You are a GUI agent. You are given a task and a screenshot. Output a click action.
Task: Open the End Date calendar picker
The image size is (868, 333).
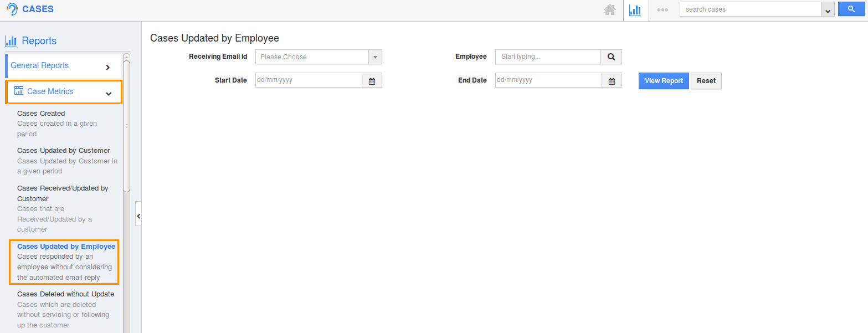click(x=612, y=80)
